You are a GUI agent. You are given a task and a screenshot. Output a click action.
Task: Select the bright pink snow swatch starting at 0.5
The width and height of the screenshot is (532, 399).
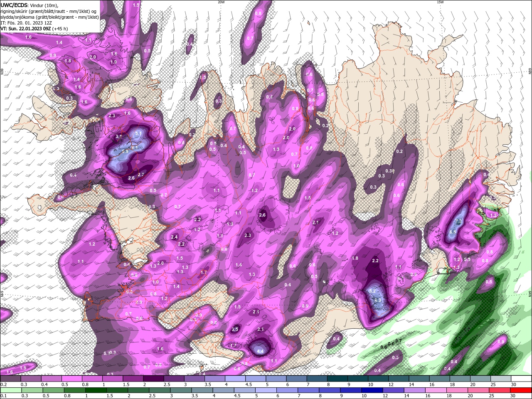71,379
